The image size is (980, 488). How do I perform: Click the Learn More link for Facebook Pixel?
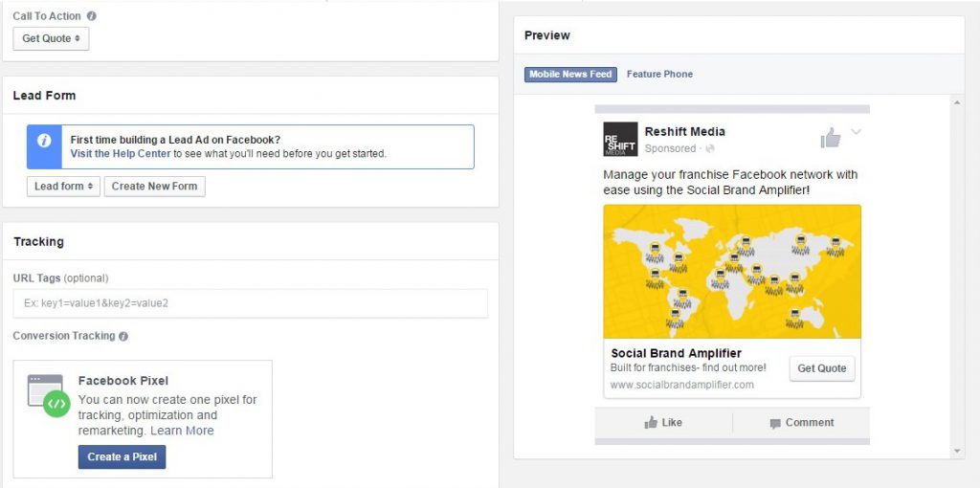[x=182, y=431]
